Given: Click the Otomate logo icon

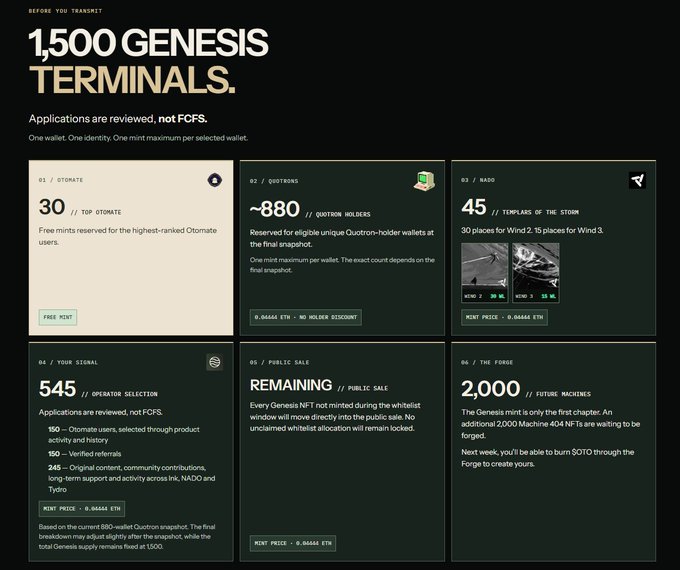Looking at the screenshot, I should [x=214, y=180].
